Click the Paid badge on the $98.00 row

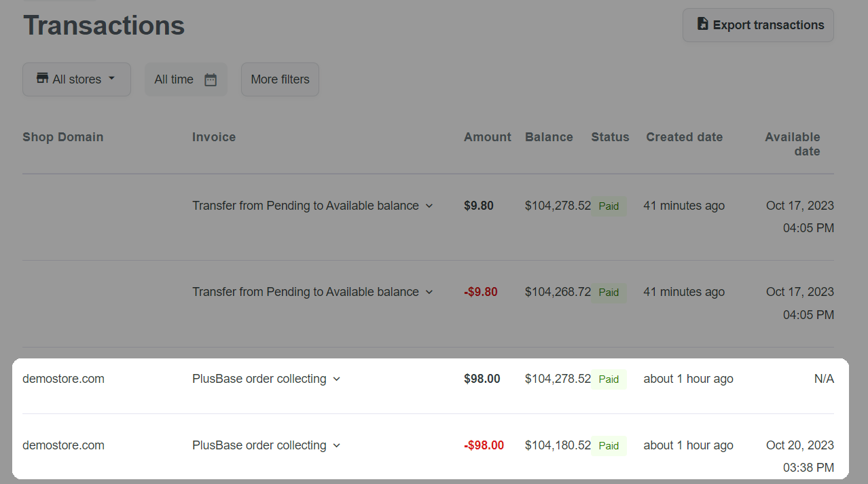click(609, 379)
